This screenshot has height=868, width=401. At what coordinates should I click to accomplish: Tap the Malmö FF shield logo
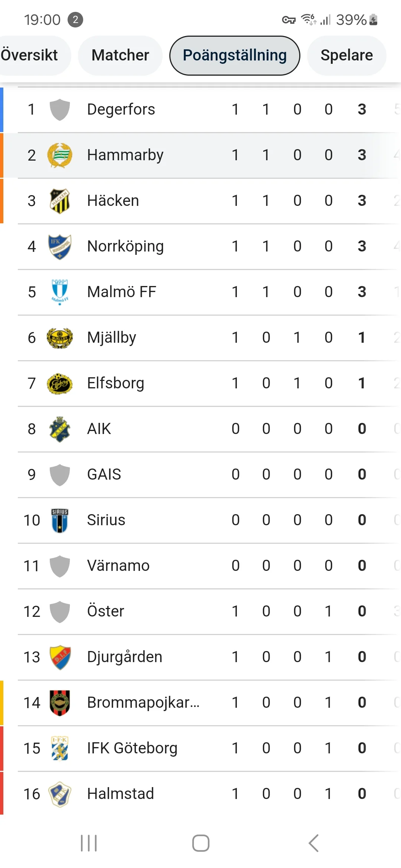click(60, 292)
